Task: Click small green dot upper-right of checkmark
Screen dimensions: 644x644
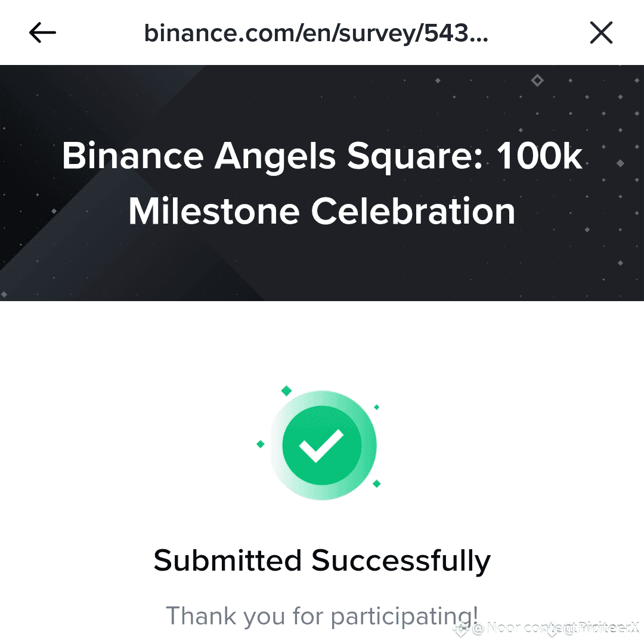Action: tap(376, 407)
